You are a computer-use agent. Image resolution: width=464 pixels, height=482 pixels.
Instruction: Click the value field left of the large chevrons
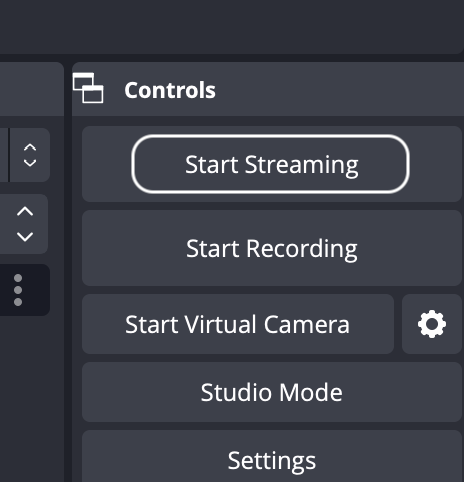pyautogui.click(x=4, y=224)
